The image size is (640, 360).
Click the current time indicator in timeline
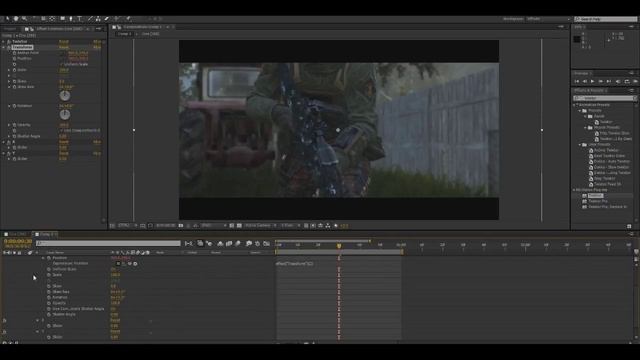pos(339,246)
